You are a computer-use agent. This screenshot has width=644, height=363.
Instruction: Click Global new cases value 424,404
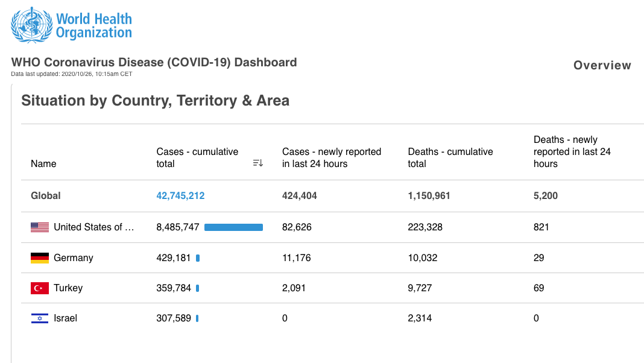point(300,196)
